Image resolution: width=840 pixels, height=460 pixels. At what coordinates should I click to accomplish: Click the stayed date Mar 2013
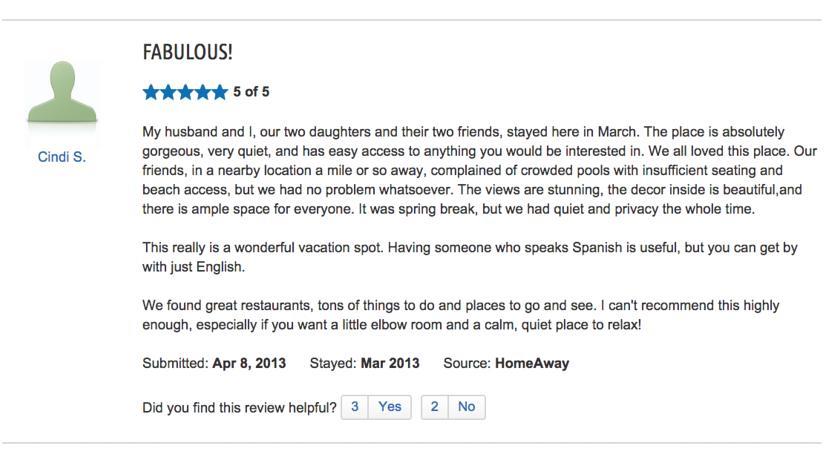point(390,363)
